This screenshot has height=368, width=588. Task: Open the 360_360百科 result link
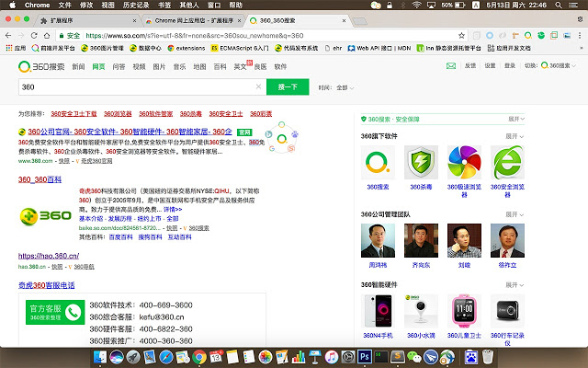coord(40,178)
